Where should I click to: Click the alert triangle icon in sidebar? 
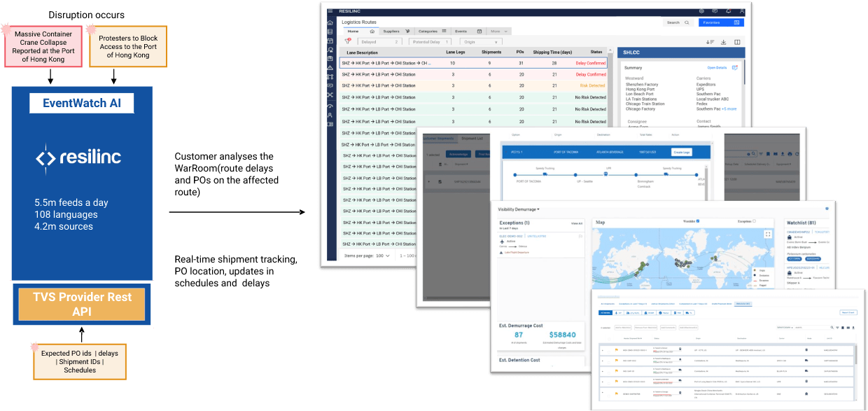pyautogui.click(x=330, y=68)
